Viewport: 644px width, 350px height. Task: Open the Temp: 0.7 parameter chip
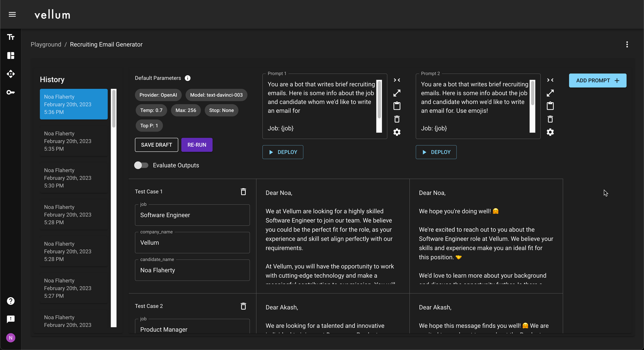coord(151,110)
